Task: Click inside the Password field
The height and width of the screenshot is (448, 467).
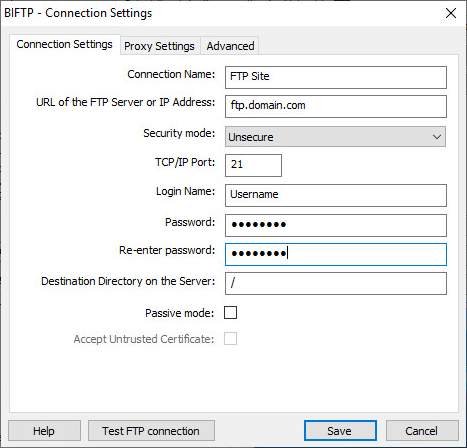Action: click(x=336, y=225)
